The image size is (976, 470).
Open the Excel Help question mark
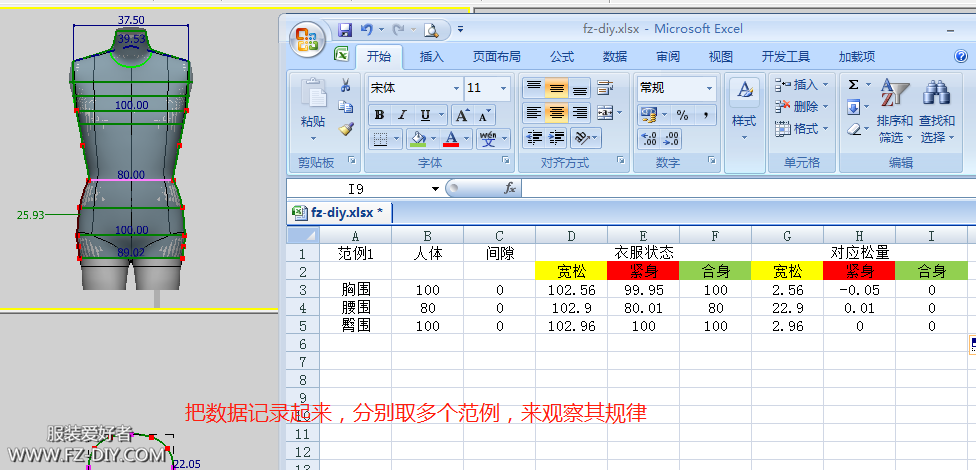[960, 57]
